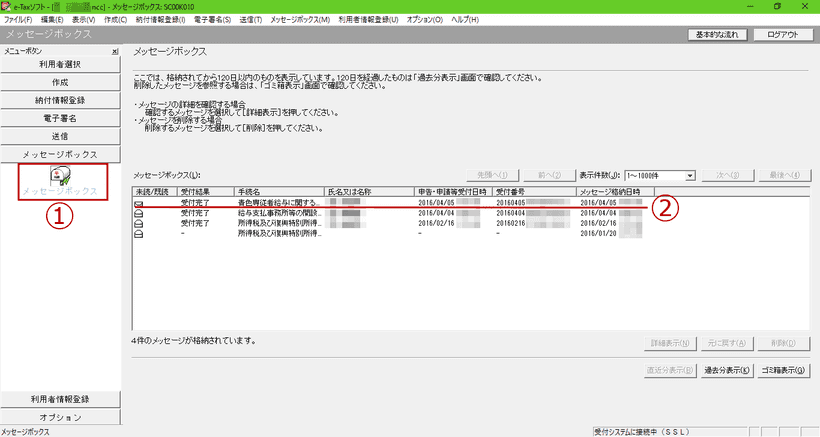Image resolution: width=820 pixels, height=437 pixels.
Task: Click read mail icon in 2016/01/20 row
Action: [x=139, y=234]
